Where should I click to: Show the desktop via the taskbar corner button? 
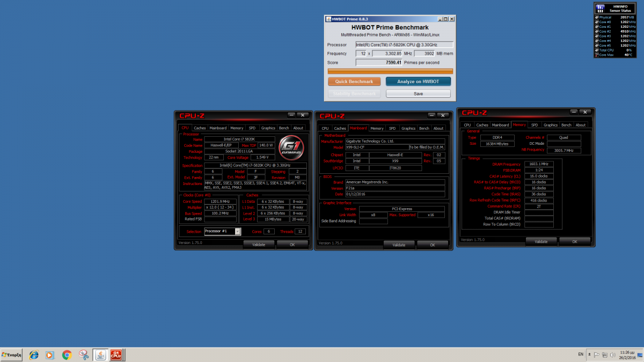[641, 354]
